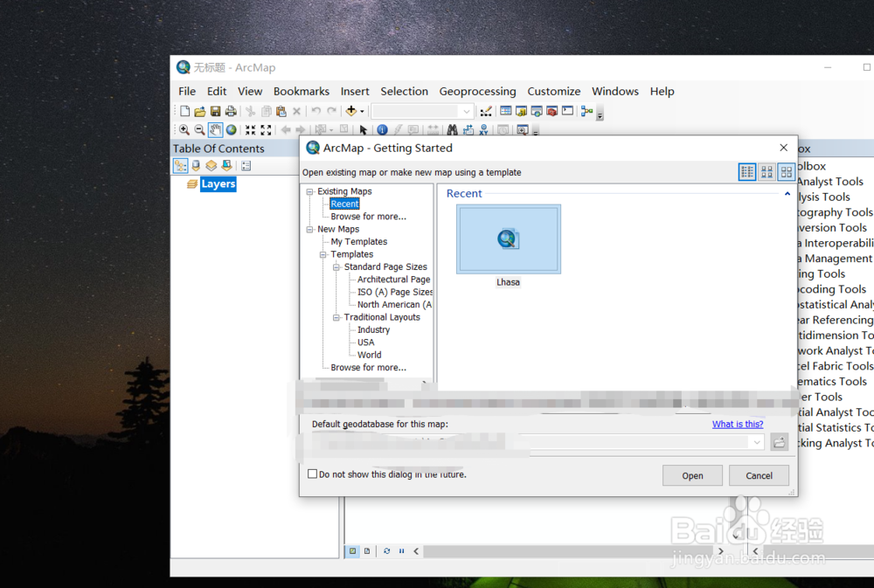The height and width of the screenshot is (588, 874).
Task: Browse for default geodatabase folder button
Action: pyautogui.click(x=780, y=443)
